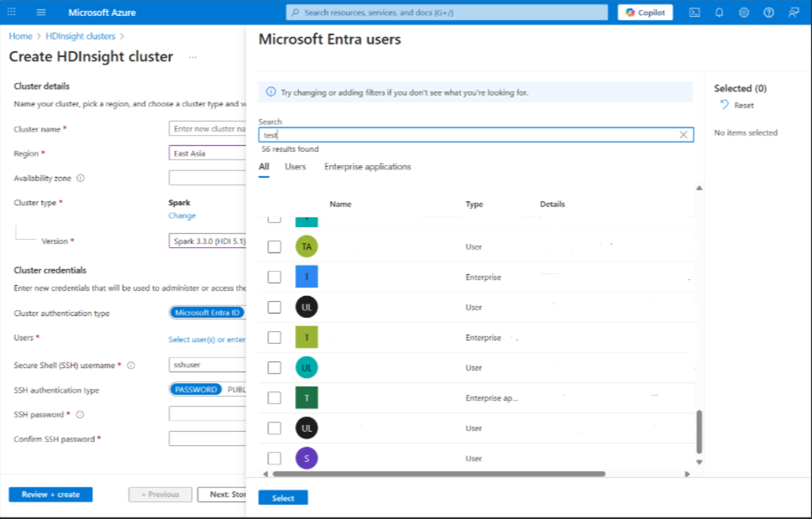Expand the Spark version dropdown
Viewport: 812px width, 519px height.
pos(207,241)
